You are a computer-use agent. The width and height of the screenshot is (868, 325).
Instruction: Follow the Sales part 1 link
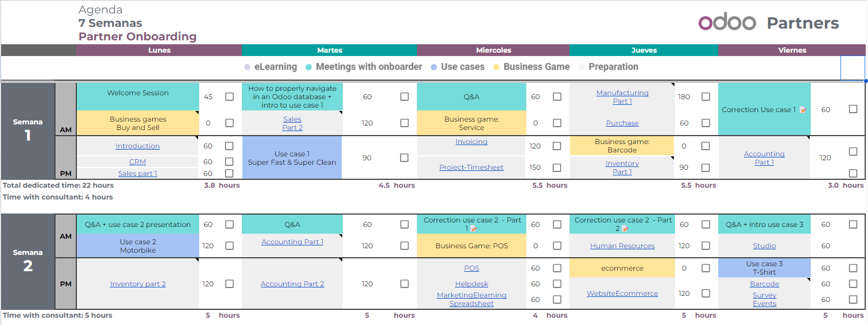coord(137,174)
